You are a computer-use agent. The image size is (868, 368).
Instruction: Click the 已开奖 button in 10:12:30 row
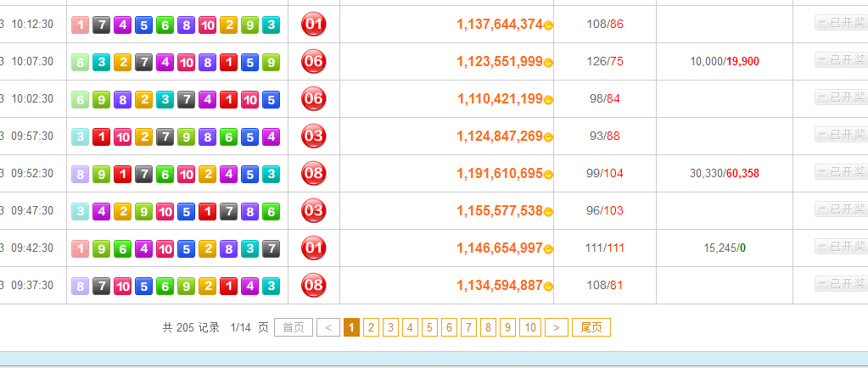(x=841, y=23)
